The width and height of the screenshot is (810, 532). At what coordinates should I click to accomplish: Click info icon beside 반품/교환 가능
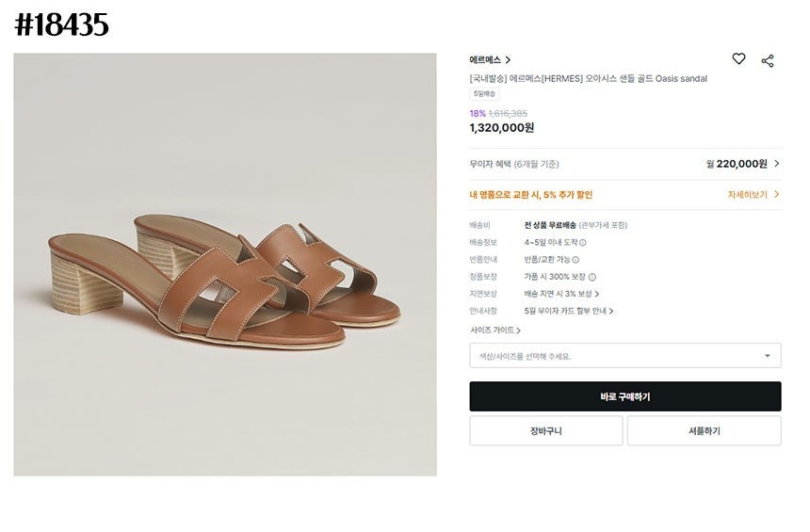click(x=575, y=260)
